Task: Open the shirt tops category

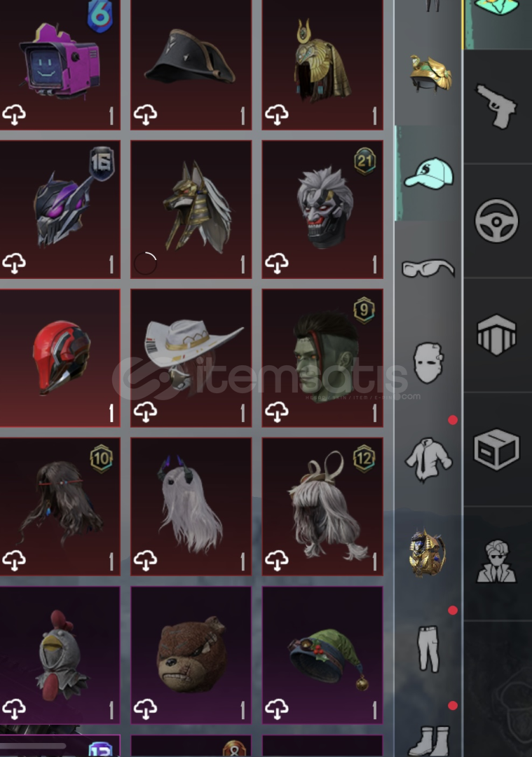Action: coord(428,460)
